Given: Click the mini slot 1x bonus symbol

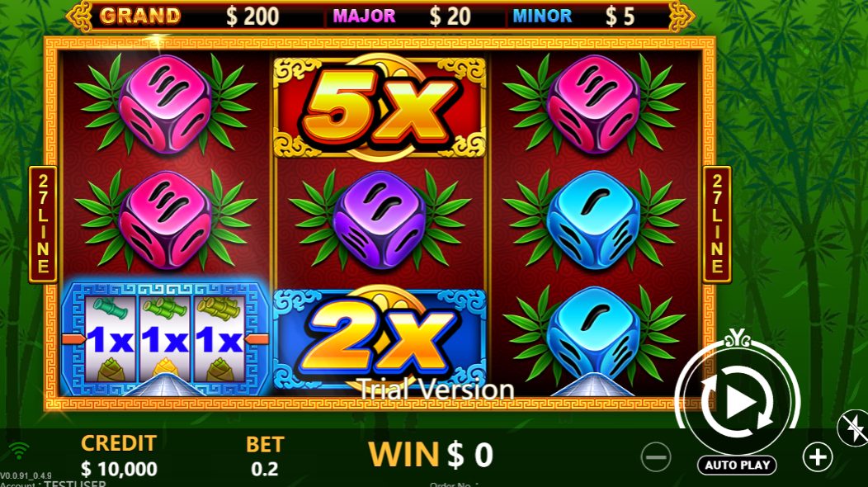Looking at the screenshot, I should [x=166, y=338].
